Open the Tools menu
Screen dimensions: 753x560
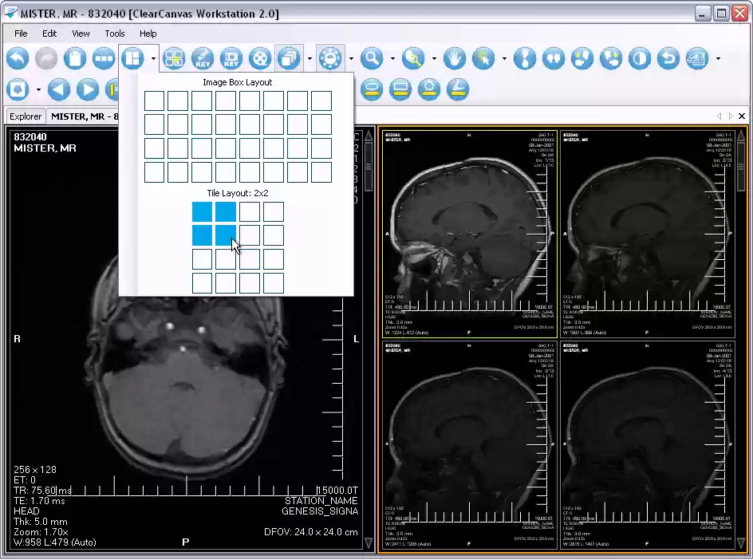click(x=115, y=34)
